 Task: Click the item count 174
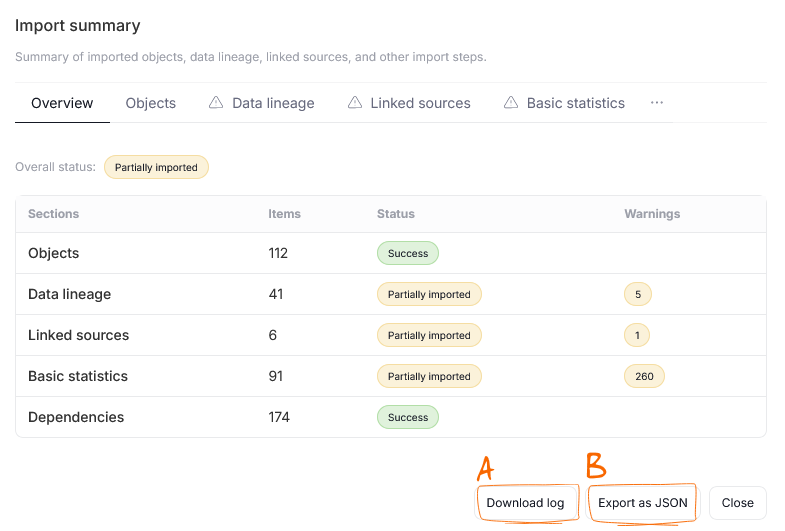pyautogui.click(x=279, y=417)
